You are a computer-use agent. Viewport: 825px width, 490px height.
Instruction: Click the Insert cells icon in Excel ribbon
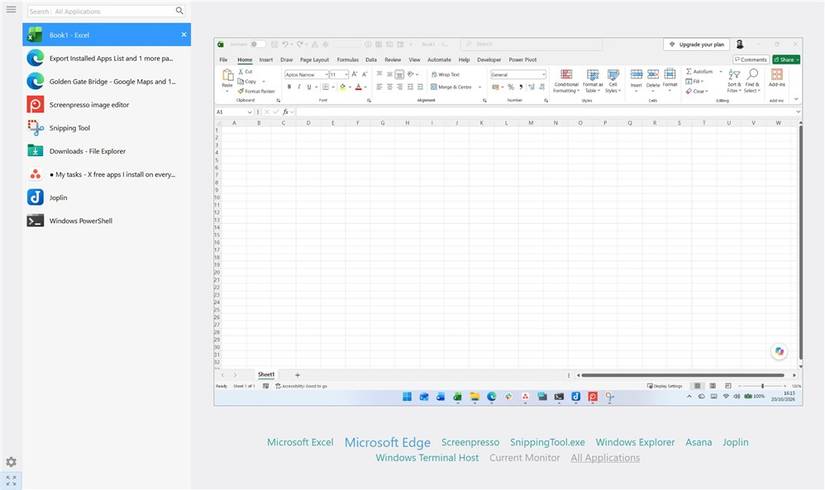636,74
